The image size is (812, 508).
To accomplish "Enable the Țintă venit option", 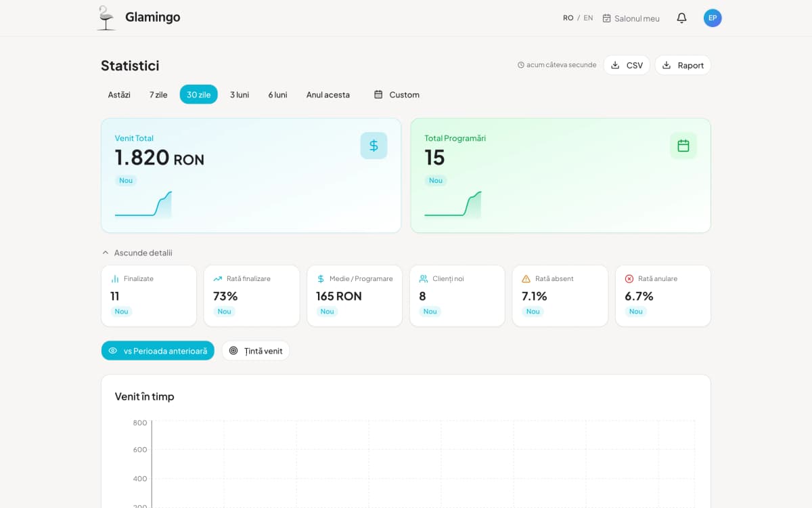I will pos(255,350).
